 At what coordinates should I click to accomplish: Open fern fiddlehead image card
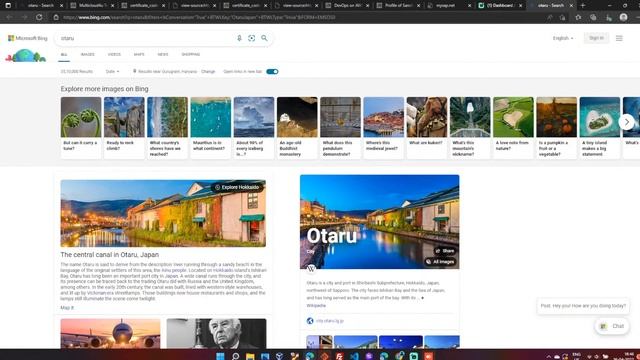pyautogui.click(x=81, y=127)
